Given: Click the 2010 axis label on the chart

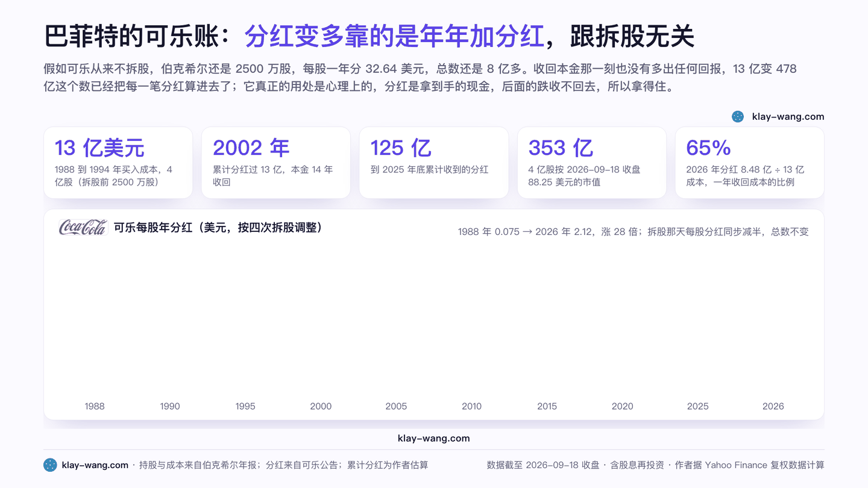Looking at the screenshot, I should pyautogui.click(x=471, y=406).
